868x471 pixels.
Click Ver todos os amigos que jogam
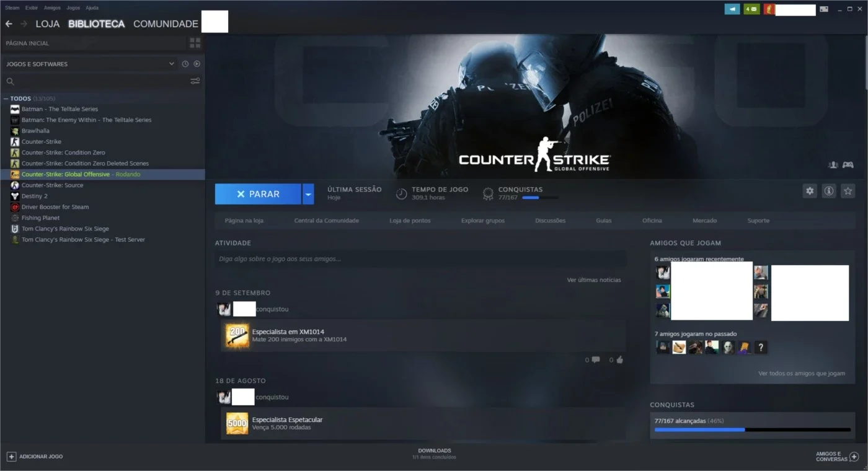[802, 374]
